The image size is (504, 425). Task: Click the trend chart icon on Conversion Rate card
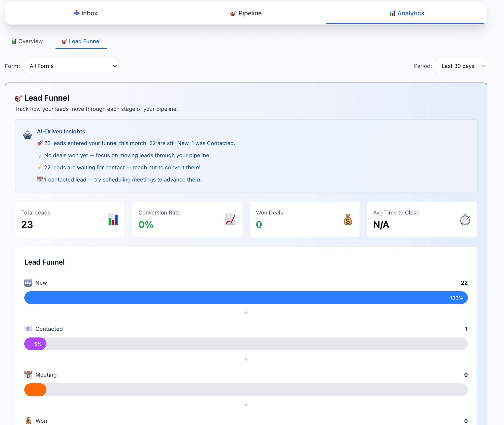(231, 219)
